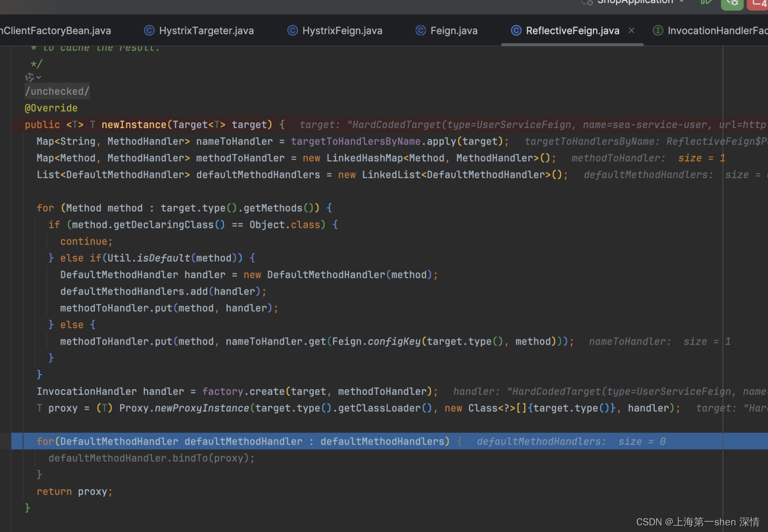Click 'configKey' in the Feign.configKey call
This screenshot has width=768, height=532.
click(394, 342)
